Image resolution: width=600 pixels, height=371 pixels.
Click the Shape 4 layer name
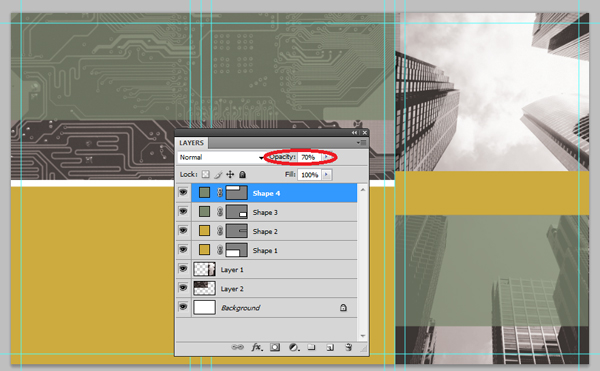tap(266, 193)
